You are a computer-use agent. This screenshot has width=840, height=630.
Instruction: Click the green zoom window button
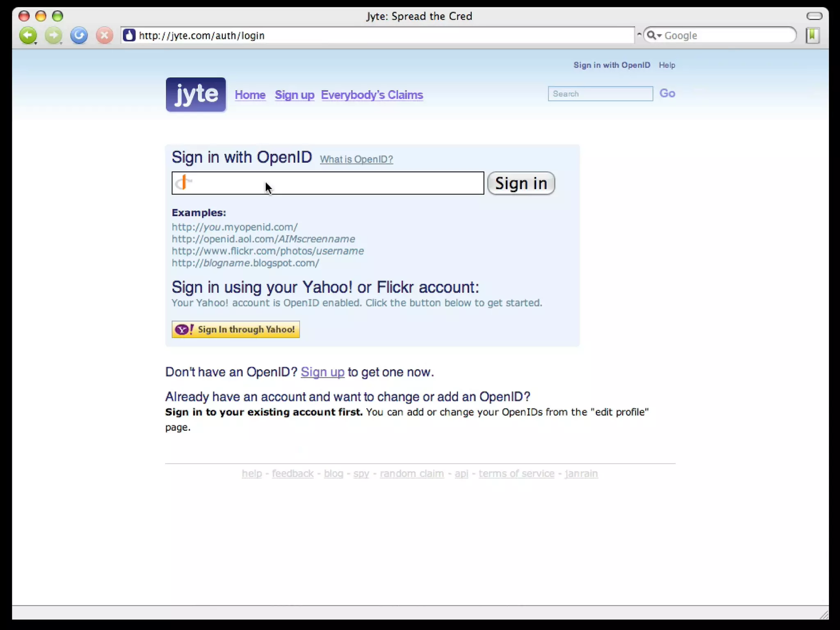pos(57,16)
